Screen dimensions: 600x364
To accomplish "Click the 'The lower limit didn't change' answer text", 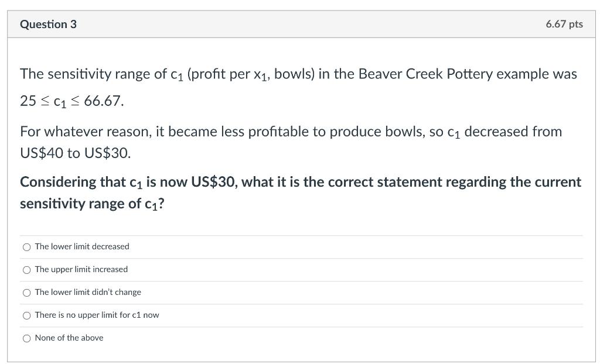I will pos(87,292).
